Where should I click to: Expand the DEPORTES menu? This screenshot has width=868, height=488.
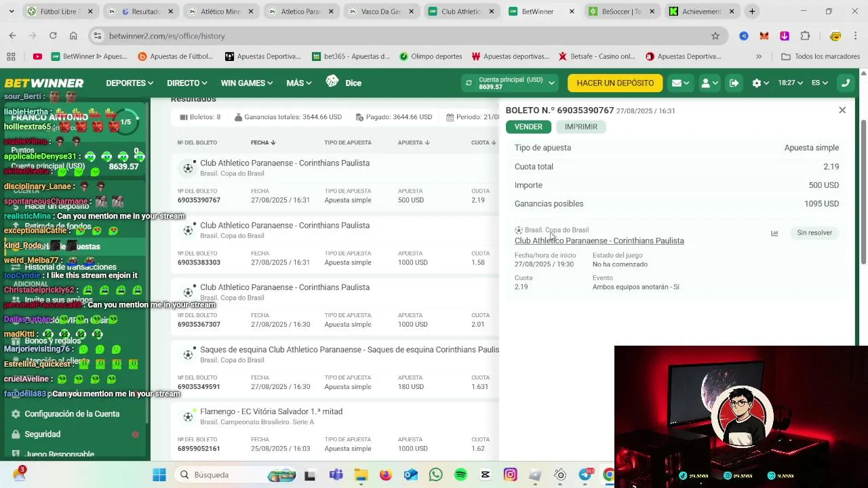tap(130, 83)
